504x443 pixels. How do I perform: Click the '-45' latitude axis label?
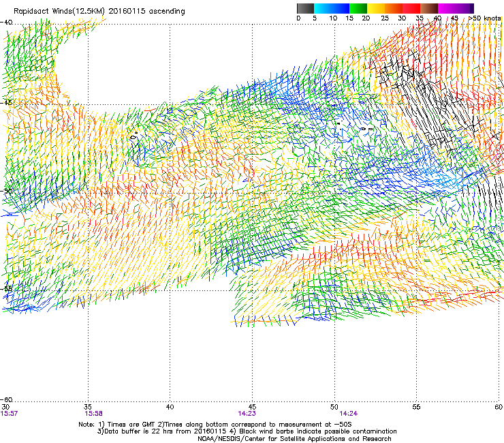pyautogui.click(x=6, y=103)
